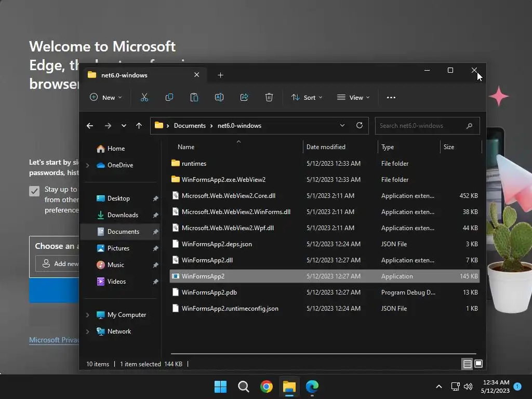Click the volume speaker tray icon

click(468, 387)
